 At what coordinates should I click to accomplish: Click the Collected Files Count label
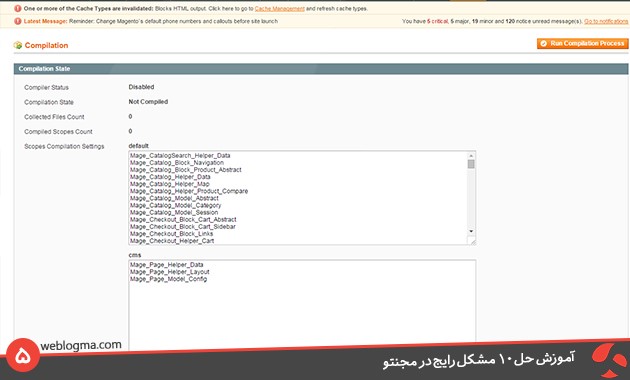coord(54,117)
